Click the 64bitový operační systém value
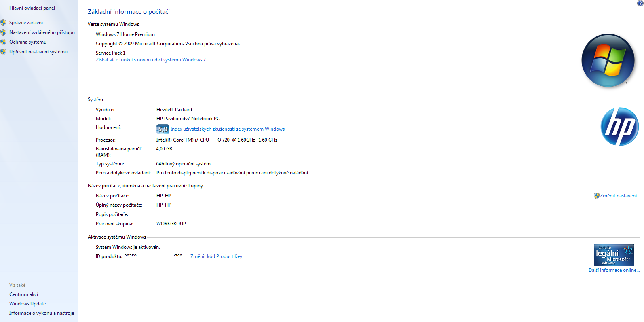This screenshot has width=644, height=322. click(x=184, y=164)
